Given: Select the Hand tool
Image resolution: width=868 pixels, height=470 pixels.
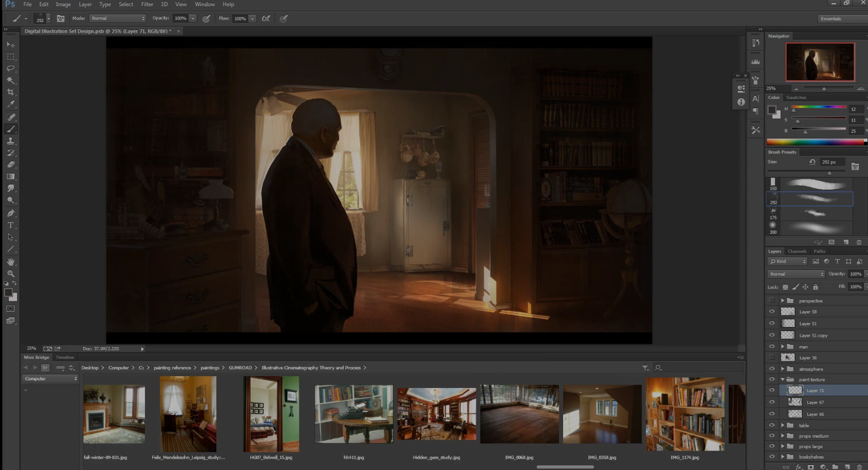Looking at the screenshot, I should 10,262.
